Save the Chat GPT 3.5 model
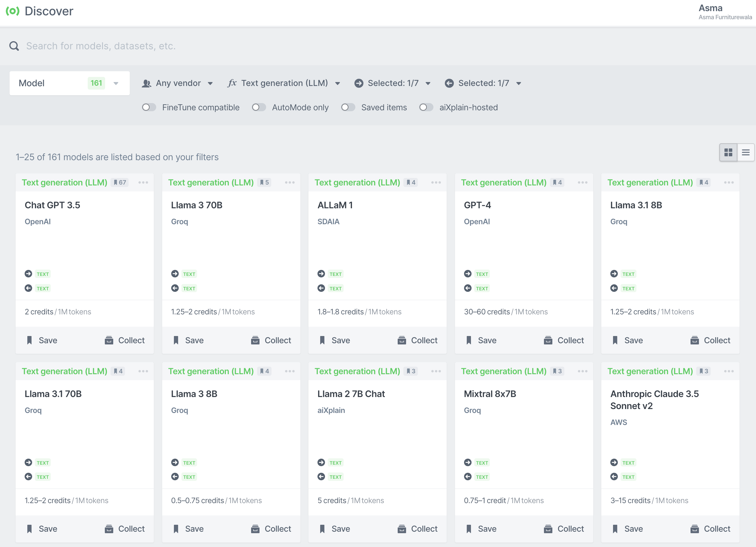Screen dimensions: 756x547 point(42,340)
